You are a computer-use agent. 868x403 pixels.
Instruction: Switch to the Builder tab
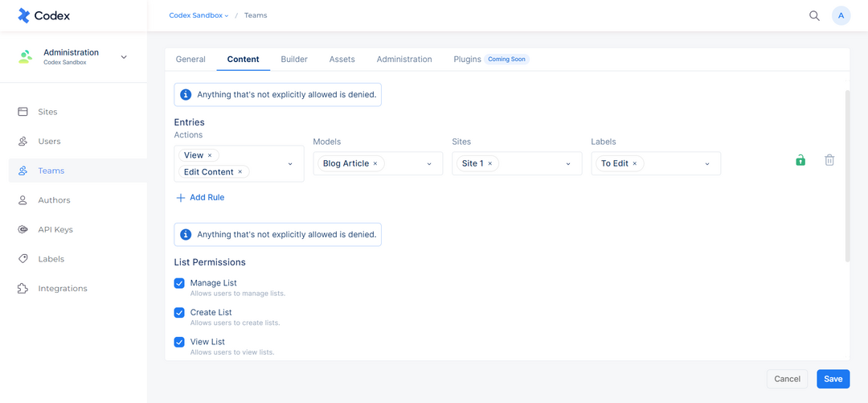tap(294, 60)
